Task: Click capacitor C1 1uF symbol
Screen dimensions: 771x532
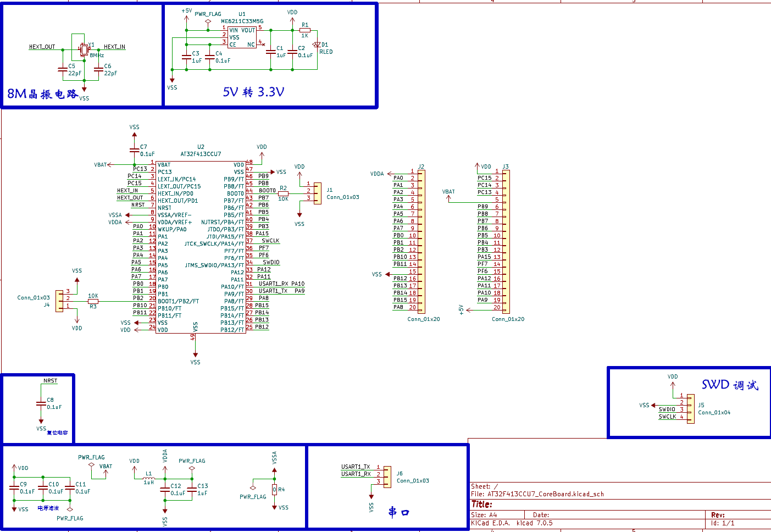Action: pyautogui.click(x=270, y=52)
